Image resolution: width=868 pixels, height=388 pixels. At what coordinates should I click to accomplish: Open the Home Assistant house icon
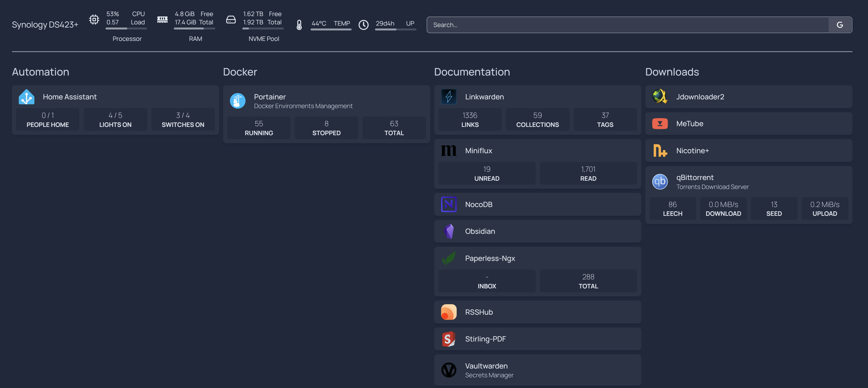coord(27,97)
